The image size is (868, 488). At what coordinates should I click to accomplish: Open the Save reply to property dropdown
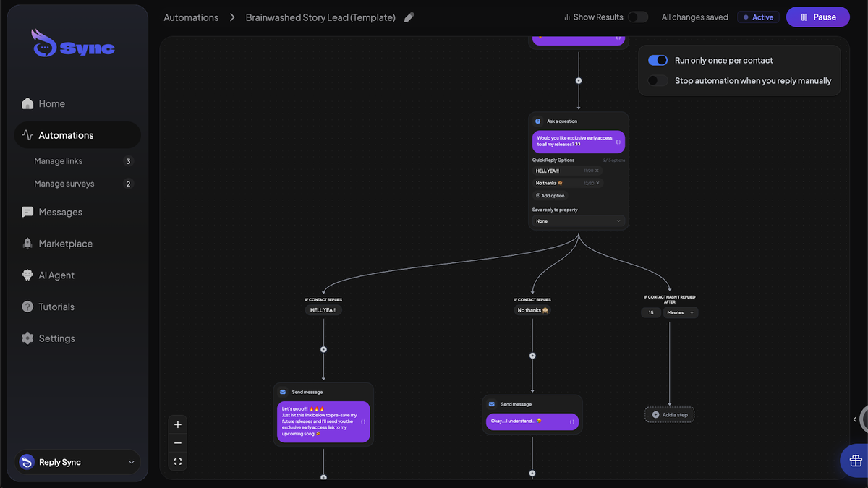point(578,221)
